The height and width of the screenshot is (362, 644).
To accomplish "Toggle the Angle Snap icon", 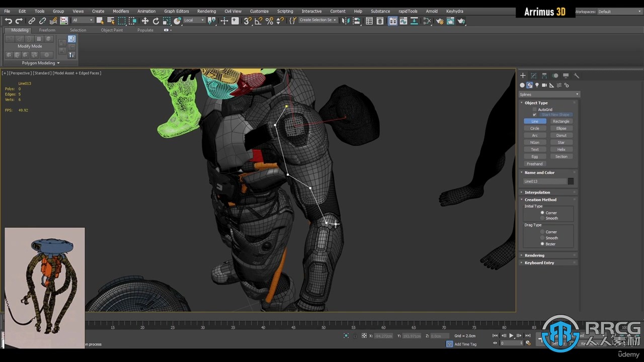I will (258, 21).
